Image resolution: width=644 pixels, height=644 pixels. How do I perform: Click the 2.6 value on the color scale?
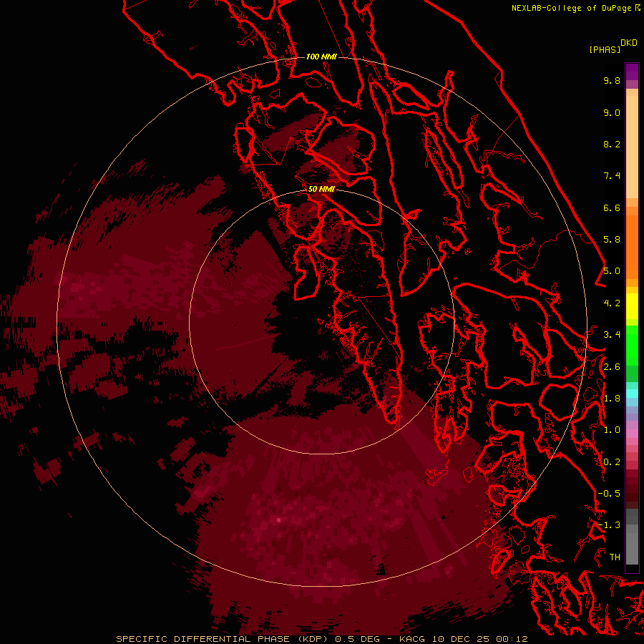coord(612,367)
